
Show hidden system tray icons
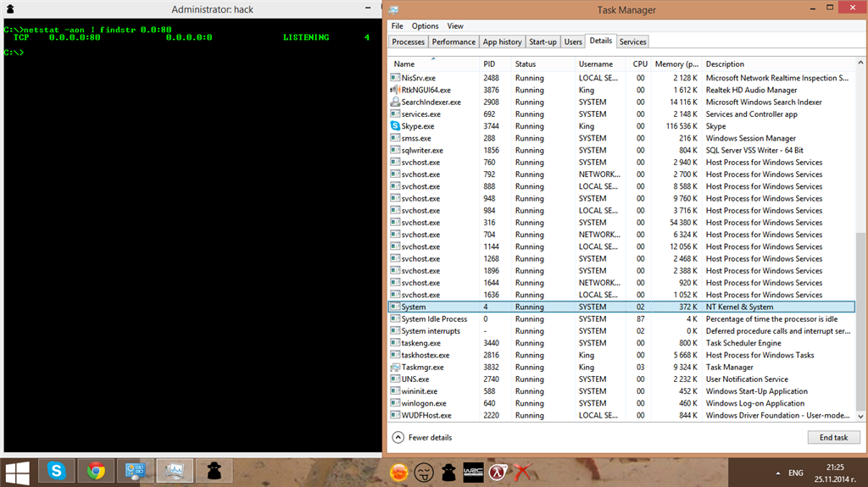coord(778,473)
